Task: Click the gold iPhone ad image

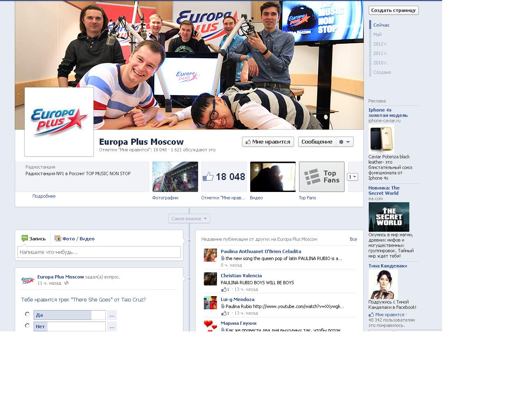Action: (381, 139)
